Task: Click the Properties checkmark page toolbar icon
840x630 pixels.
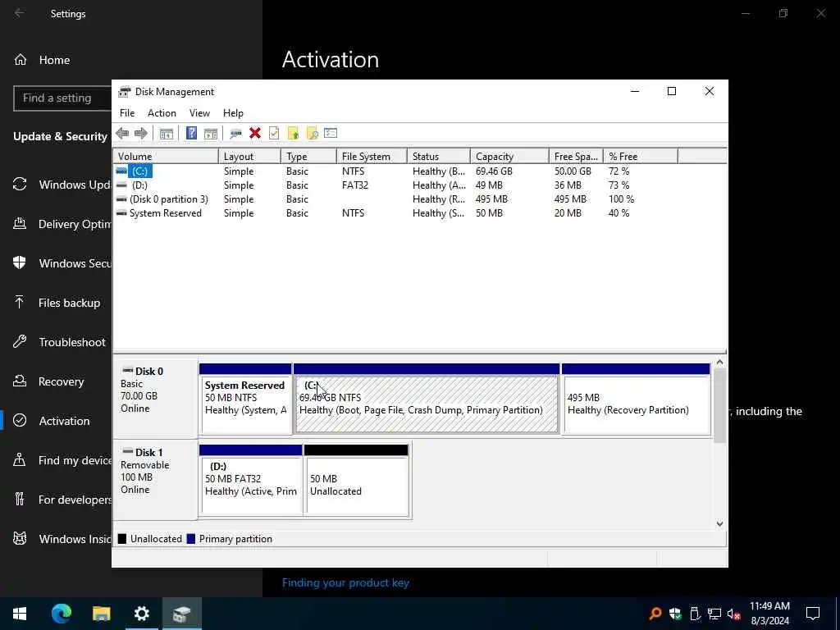Action: click(x=274, y=134)
